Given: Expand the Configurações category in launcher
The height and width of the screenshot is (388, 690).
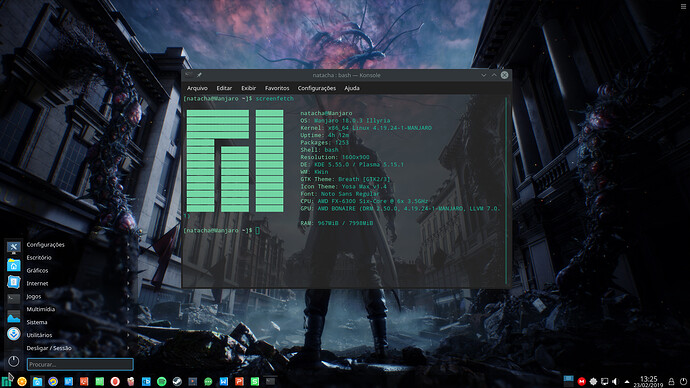Looking at the screenshot, I should pyautogui.click(x=78, y=245).
